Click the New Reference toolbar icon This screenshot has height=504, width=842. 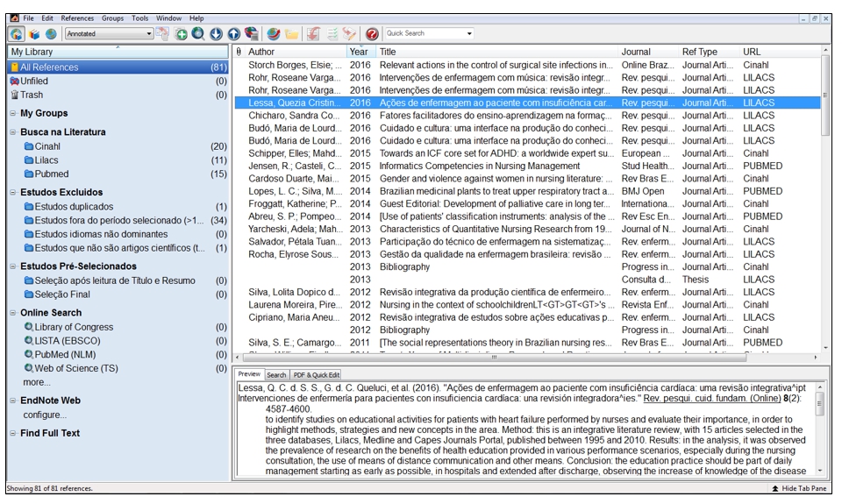tap(181, 34)
